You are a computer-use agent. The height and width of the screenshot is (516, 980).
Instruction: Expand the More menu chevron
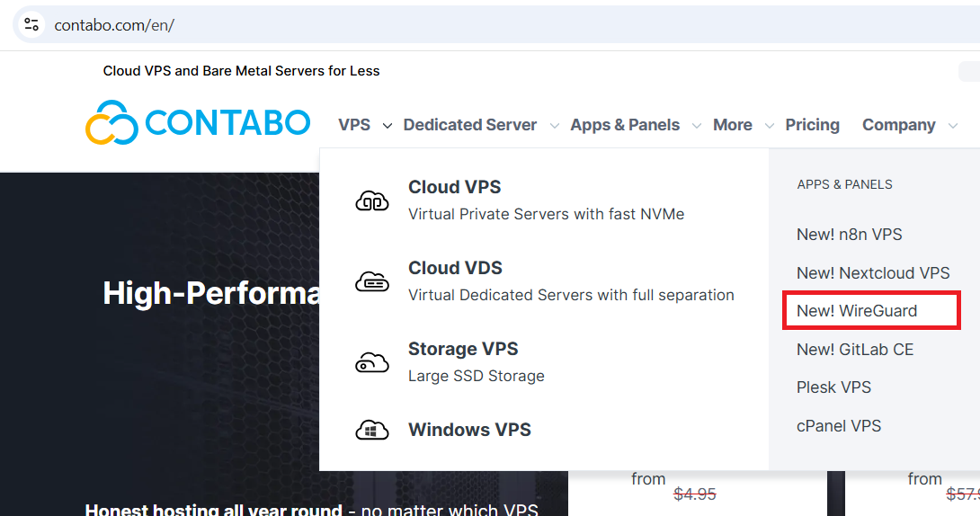tap(770, 126)
